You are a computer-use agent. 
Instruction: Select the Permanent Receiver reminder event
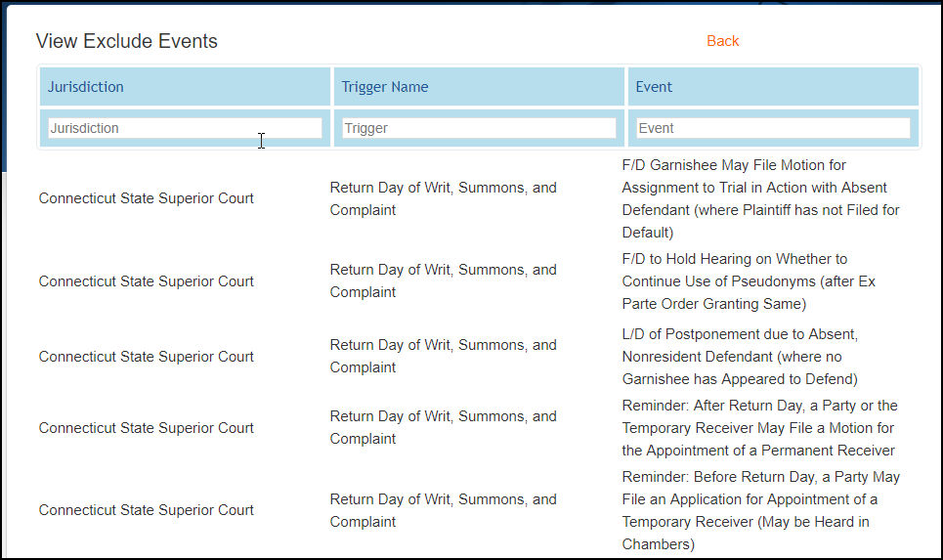(759, 428)
